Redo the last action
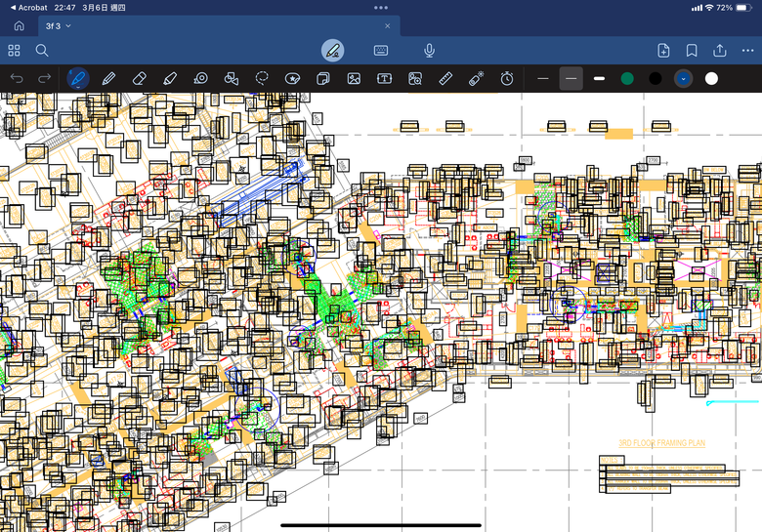The width and height of the screenshot is (762, 532). 45,78
